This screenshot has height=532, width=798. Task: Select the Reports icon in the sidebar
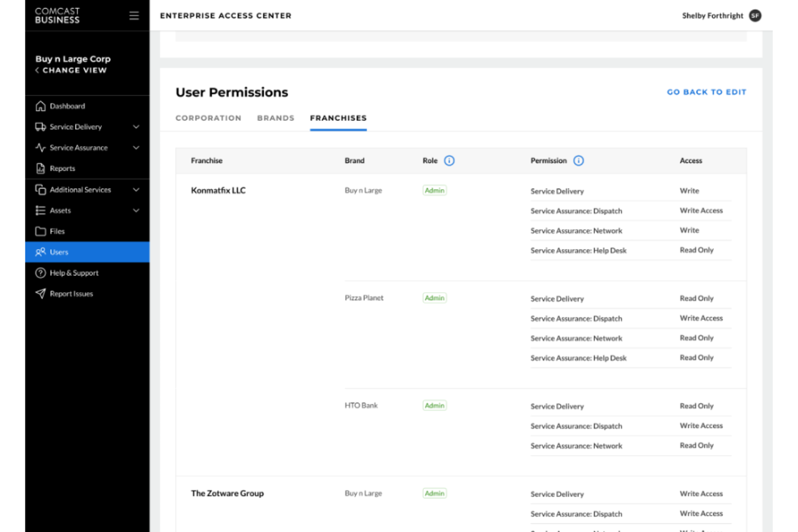pos(41,168)
